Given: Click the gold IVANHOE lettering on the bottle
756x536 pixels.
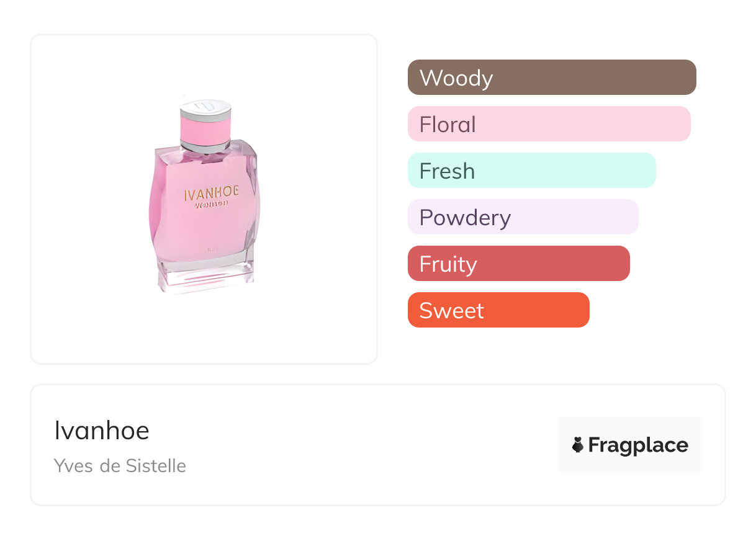Looking at the screenshot, I should point(212,192).
